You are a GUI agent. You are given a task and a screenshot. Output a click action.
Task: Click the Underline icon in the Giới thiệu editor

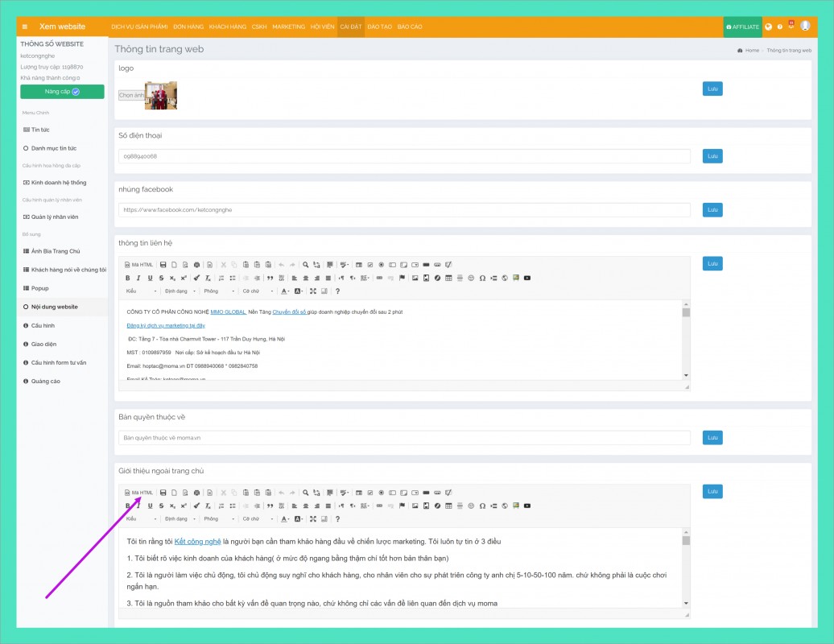150,506
